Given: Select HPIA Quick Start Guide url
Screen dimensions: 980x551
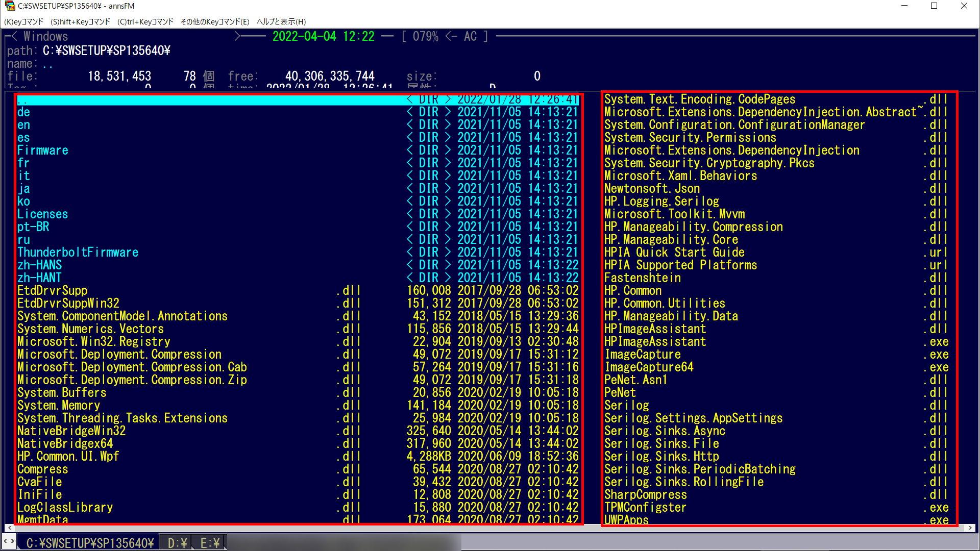Looking at the screenshot, I should coord(674,253).
